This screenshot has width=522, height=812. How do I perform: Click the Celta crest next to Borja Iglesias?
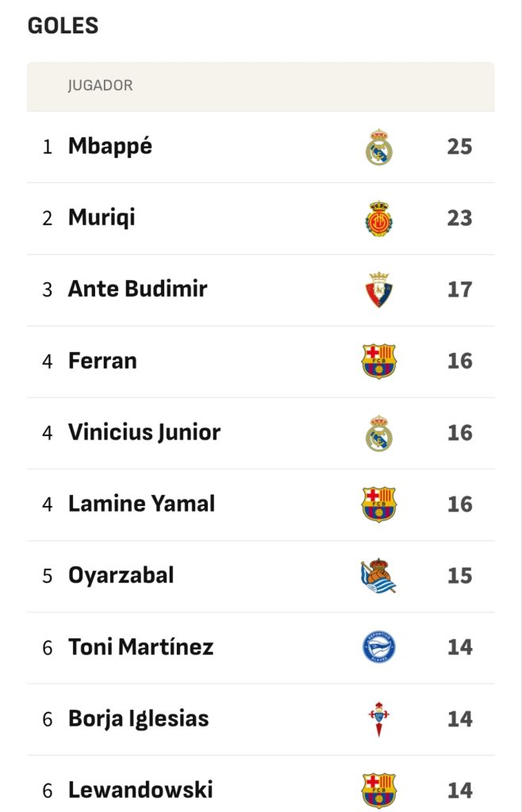[379, 718]
